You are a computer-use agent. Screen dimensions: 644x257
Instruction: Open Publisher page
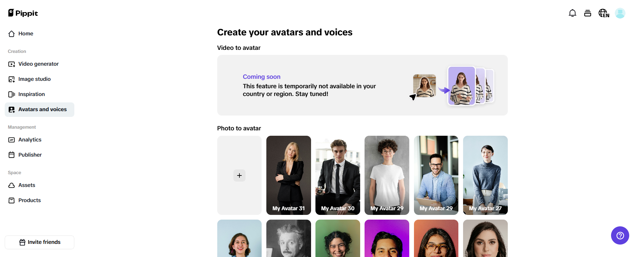click(30, 155)
